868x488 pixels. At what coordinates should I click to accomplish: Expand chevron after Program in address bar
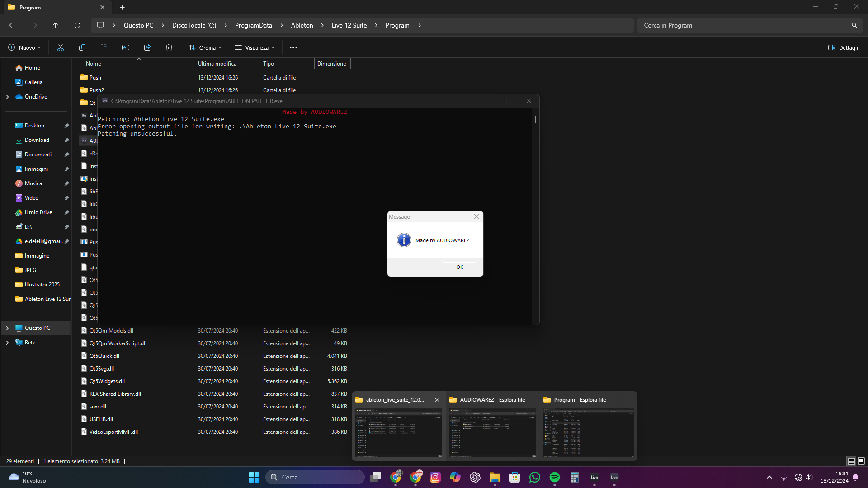click(420, 25)
